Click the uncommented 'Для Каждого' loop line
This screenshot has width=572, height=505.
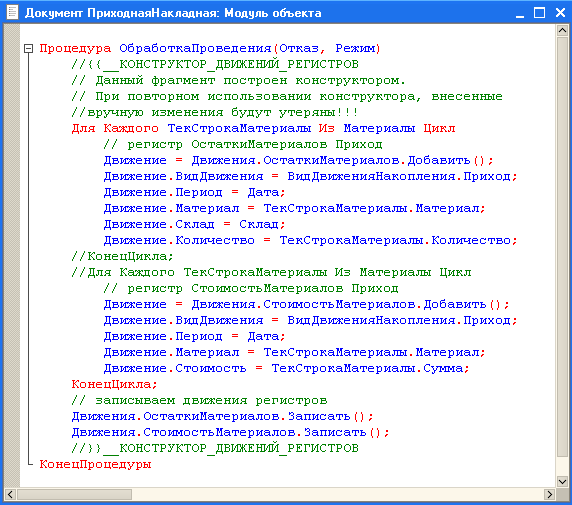263,128
